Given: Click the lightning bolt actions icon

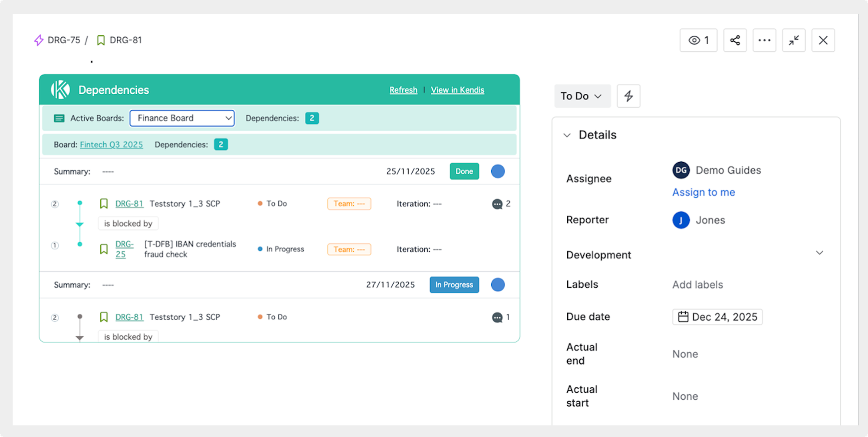Looking at the screenshot, I should 628,96.
